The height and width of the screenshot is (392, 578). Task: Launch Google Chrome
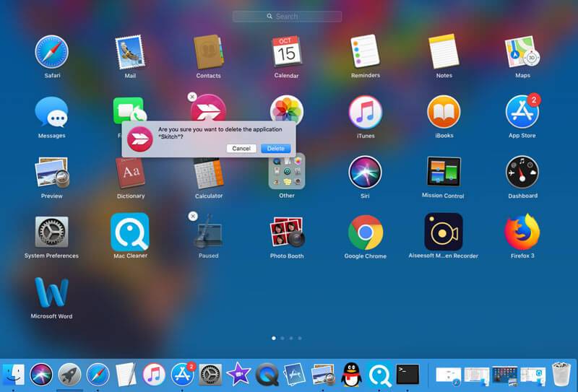[x=365, y=232]
